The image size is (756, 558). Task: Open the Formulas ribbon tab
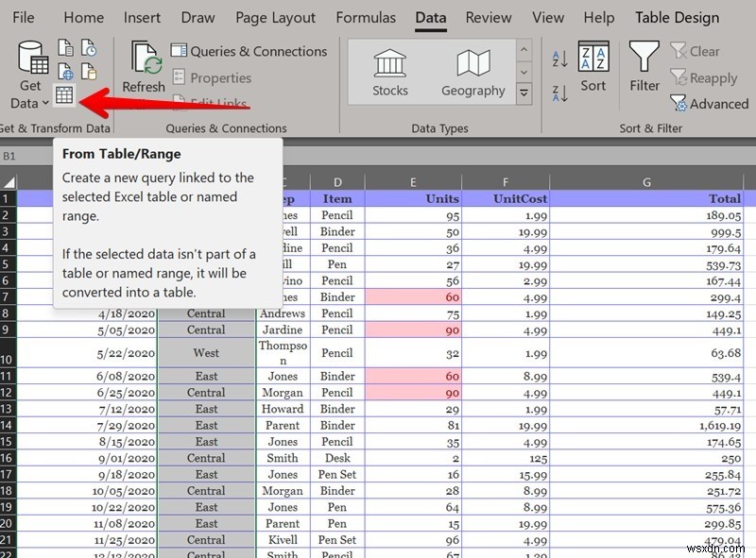coord(366,17)
